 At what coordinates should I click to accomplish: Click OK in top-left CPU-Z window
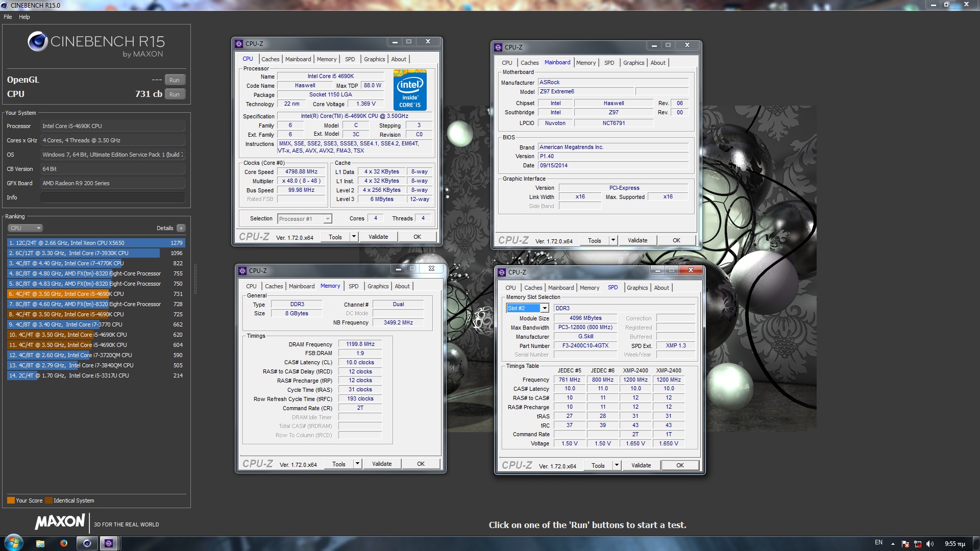pyautogui.click(x=417, y=237)
